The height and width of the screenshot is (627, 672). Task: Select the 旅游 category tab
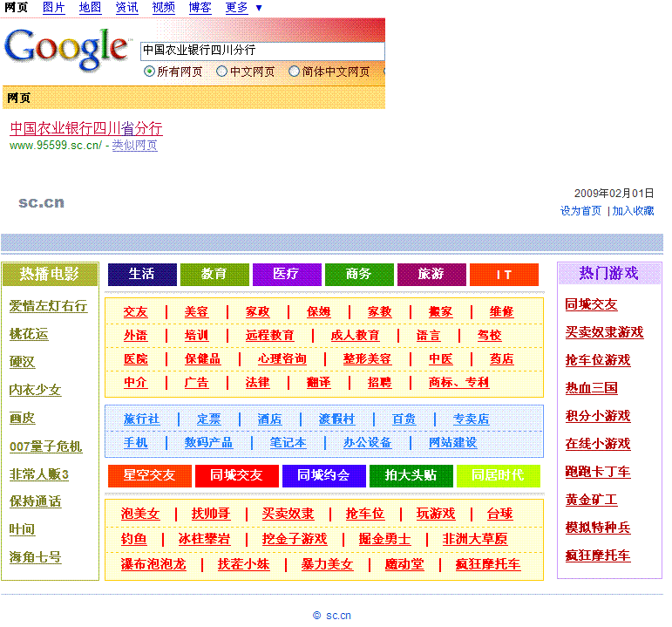point(431,275)
